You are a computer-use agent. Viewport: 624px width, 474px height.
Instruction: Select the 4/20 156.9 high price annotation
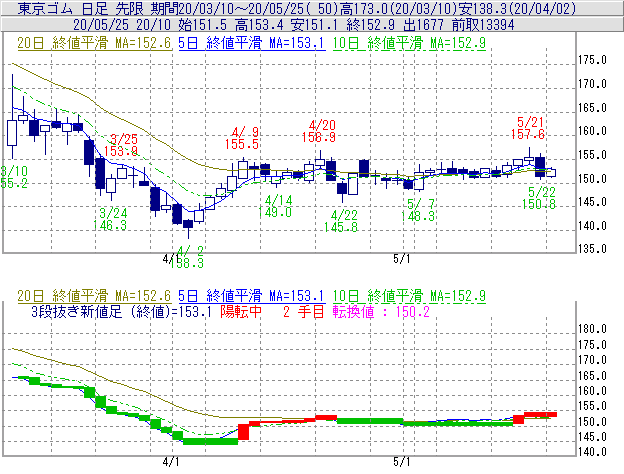(x=319, y=131)
